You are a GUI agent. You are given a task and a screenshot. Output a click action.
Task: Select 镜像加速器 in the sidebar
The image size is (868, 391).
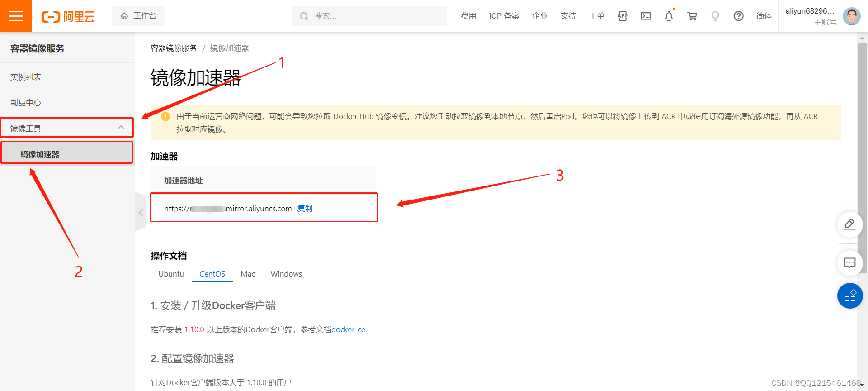[x=67, y=154]
